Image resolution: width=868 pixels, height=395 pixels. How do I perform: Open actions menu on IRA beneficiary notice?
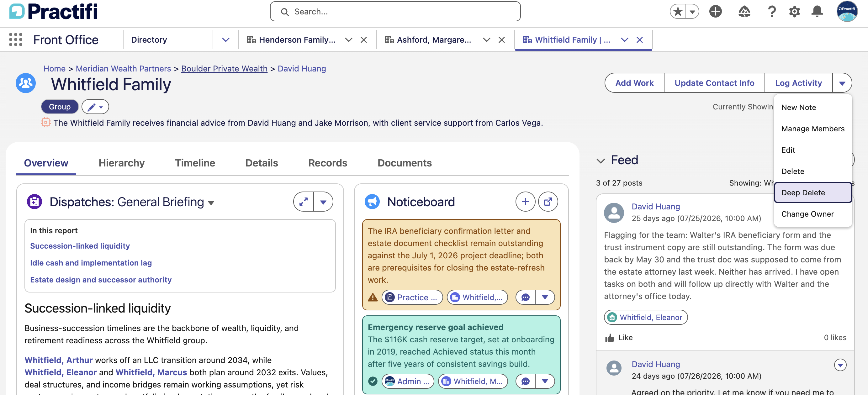pos(544,297)
